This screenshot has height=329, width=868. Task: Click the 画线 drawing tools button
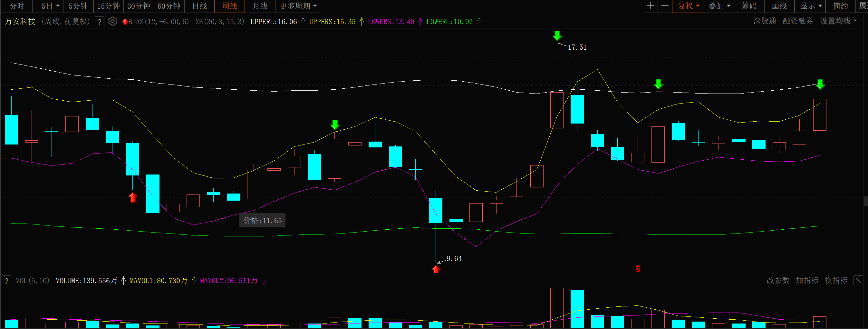click(x=780, y=6)
